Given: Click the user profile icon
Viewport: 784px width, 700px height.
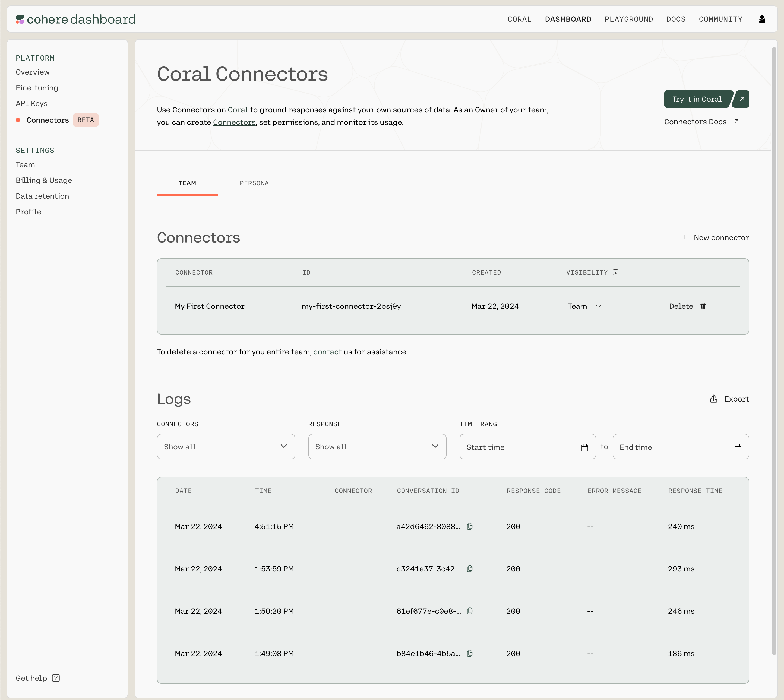Looking at the screenshot, I should pyautogui.click(x=762, y=19).
